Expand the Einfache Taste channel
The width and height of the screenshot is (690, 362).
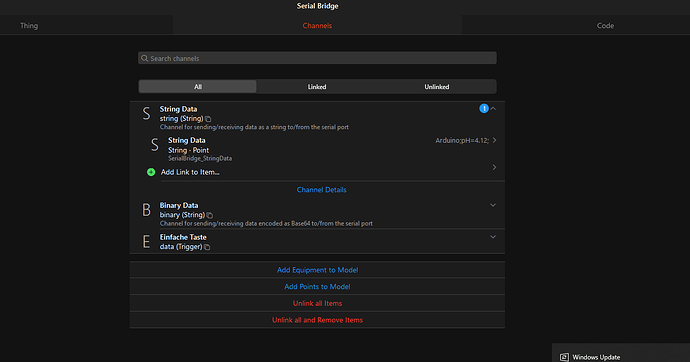[x=493, y=237]
